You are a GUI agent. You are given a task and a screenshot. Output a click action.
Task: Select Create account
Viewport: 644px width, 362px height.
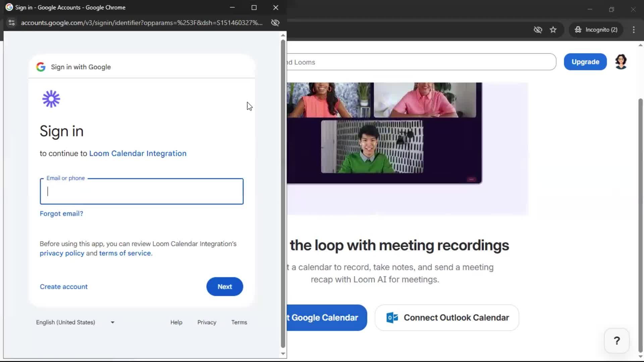[x=63, y=287]
